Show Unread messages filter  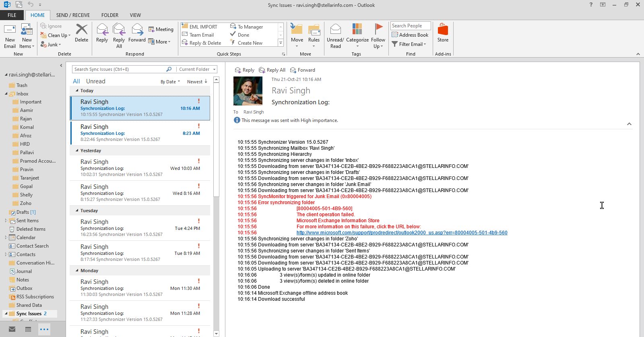pos(95,81)
